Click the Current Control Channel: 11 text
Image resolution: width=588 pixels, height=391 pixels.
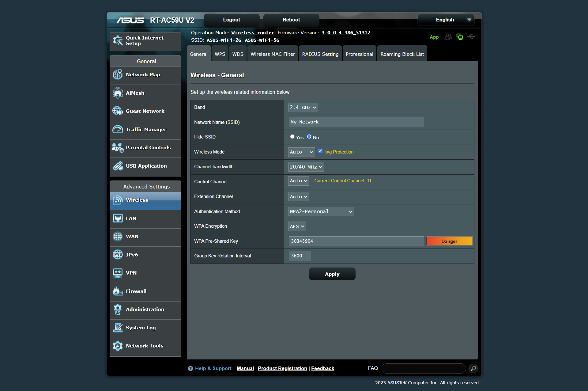tap(343, 181)
